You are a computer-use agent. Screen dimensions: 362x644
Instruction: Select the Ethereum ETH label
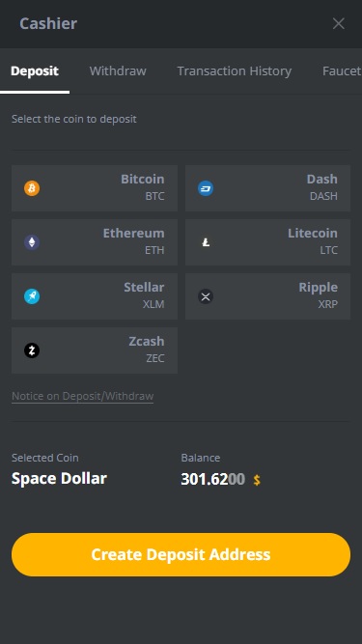click(133, 240)
